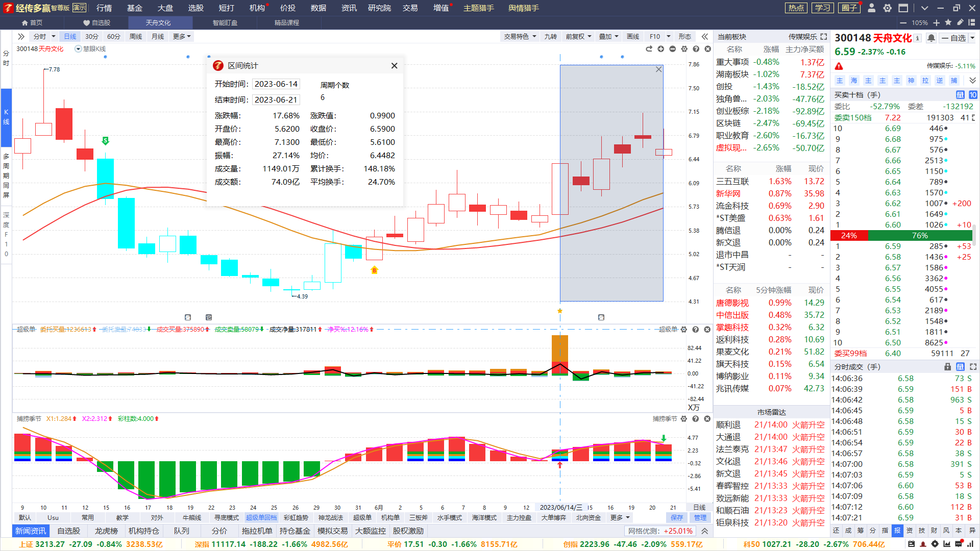Viewport: 980px width, 551px height.
Task: Open main chart help question icon
Action: click(696, 49)
